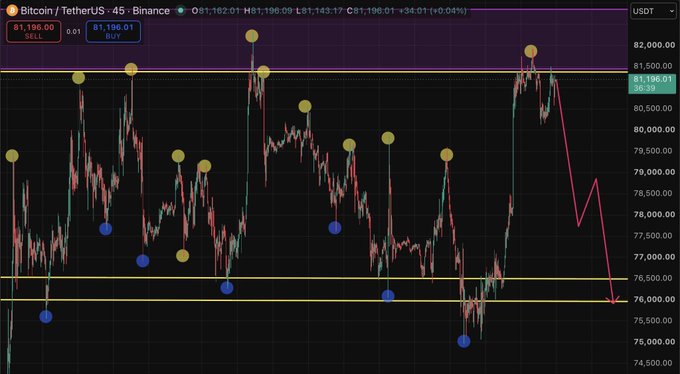Click the open price O81,162.01 value

tap(216, 10)
